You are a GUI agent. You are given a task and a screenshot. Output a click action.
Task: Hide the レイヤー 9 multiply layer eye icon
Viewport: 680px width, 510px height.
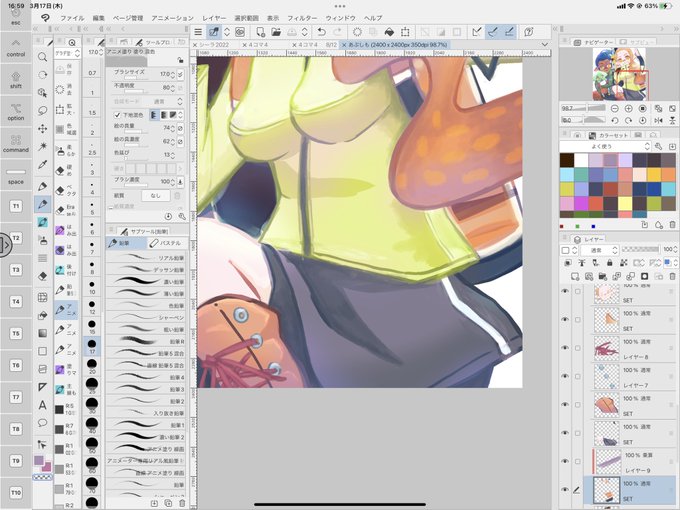click(x=565, y=461)
